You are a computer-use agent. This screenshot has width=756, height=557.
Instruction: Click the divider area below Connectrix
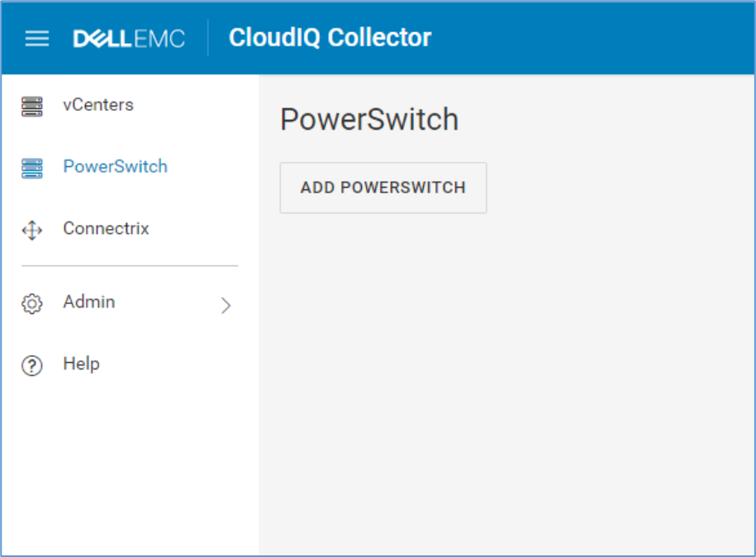point(129,266)
